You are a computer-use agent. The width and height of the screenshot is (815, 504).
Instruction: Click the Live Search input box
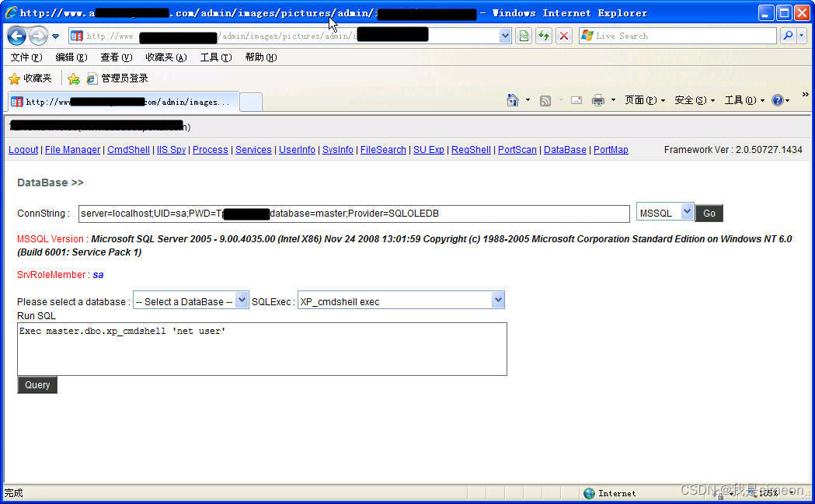tap(677, 36)
